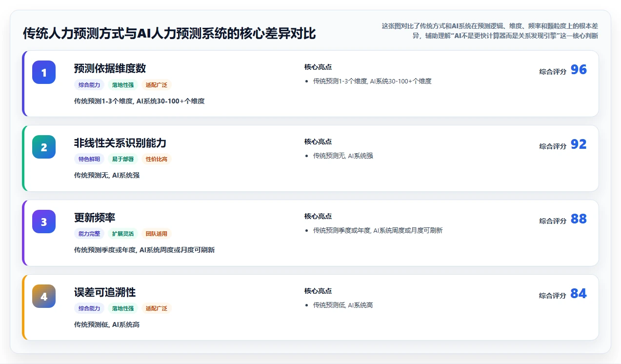Click 核心亮点 heading in 非线性关系识别能力 card
The image size is (621, 364).
pos(318,142)
